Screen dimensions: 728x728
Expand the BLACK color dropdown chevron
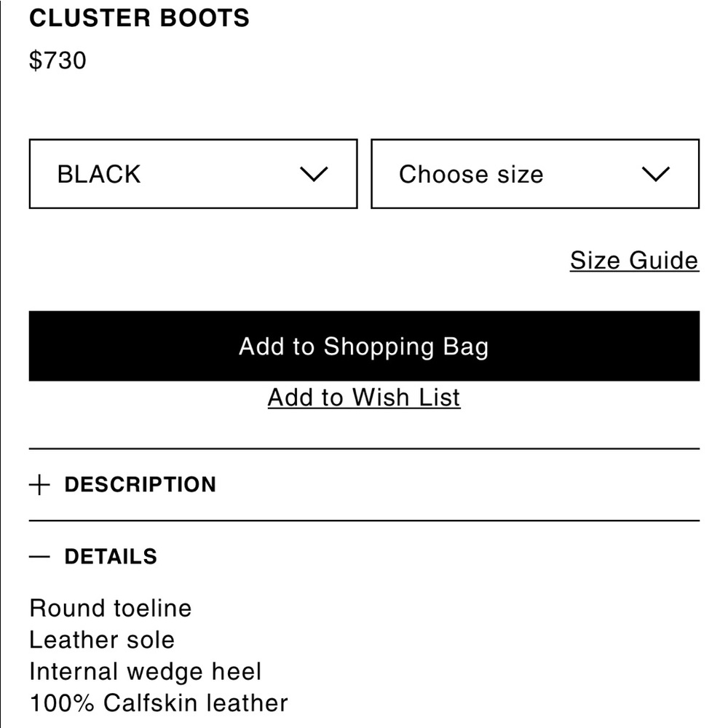pyautogui.click(x=313, y=173)
